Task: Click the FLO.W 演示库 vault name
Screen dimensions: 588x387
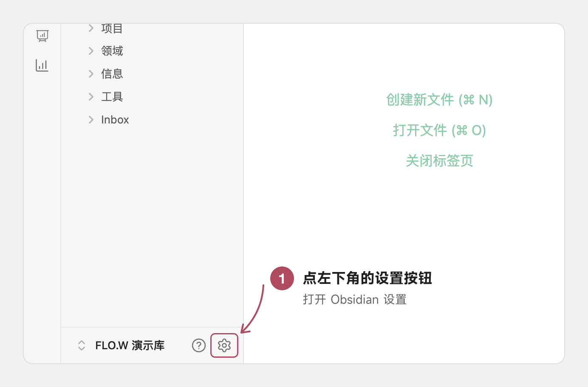Action: click(x=130, y=345)
